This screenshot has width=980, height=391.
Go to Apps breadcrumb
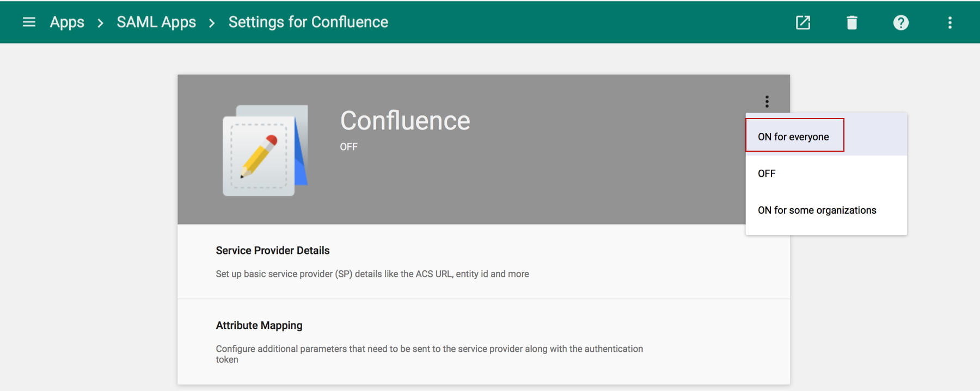pyautogui.click(x=67, y=22)
